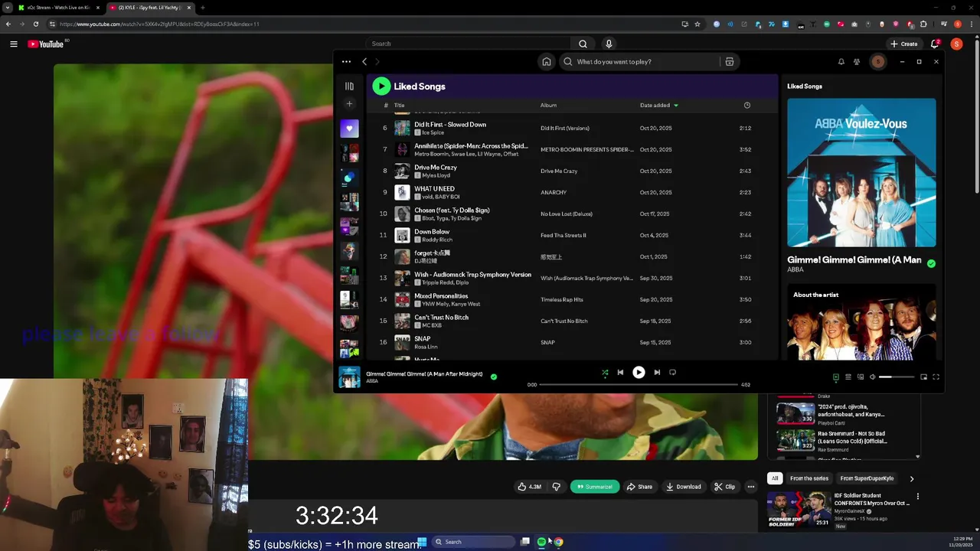This screenshot has height=551, width=980.
Task: Go to the YouTube home logo
Action: tap(46, 44)
